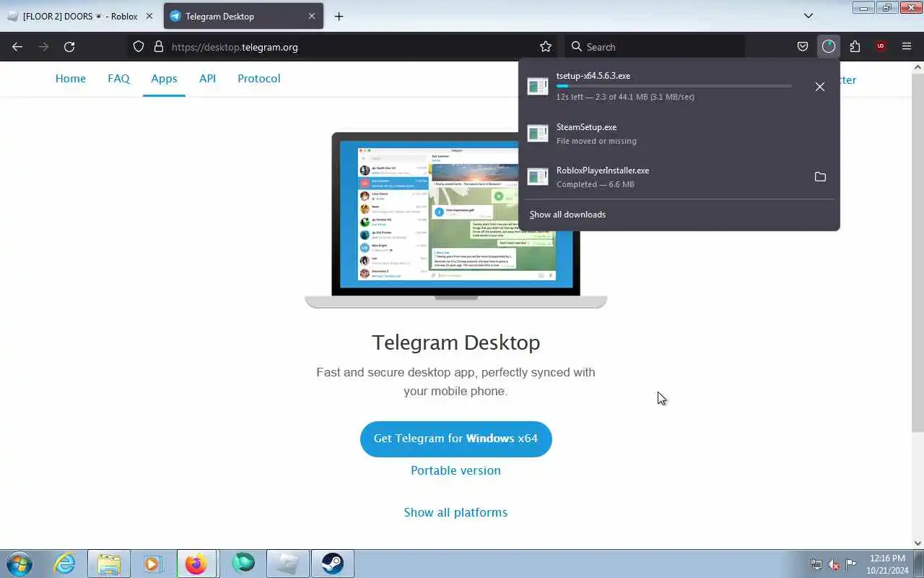Open the FAQ navigation link
Image resolution: width=924 pixels, height=578 pixels.
click(118, 79)
